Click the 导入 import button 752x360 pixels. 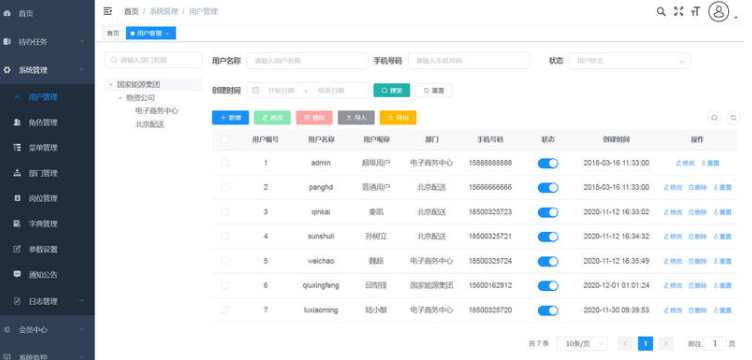pyautogui.click(x=356, y=117)
